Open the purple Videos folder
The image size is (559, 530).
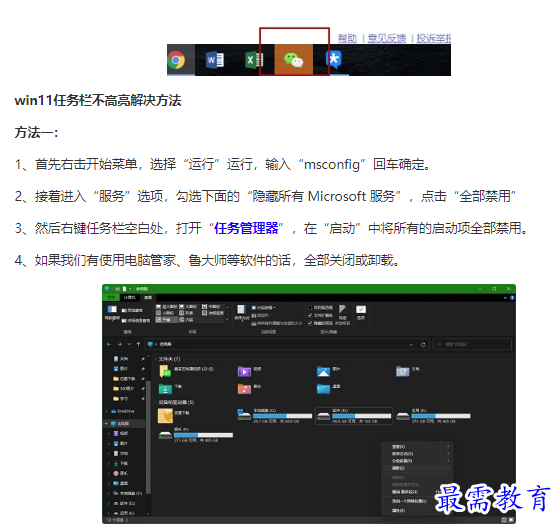click(x=244, y=371)
